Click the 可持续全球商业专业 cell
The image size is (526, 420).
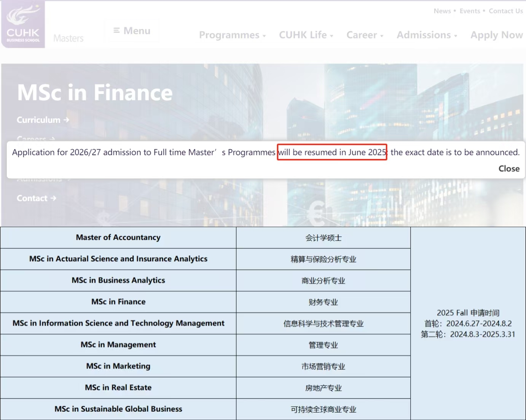(x=323, y=409)
